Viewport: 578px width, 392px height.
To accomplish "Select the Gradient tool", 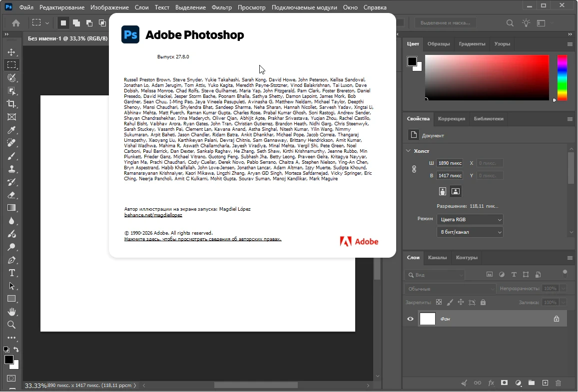I will 11,208.
